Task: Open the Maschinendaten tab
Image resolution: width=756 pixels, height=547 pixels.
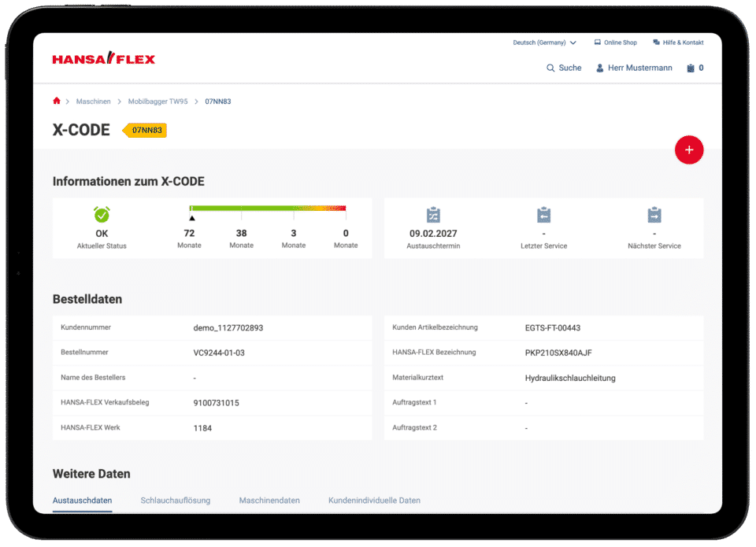Action: point(269,500)
